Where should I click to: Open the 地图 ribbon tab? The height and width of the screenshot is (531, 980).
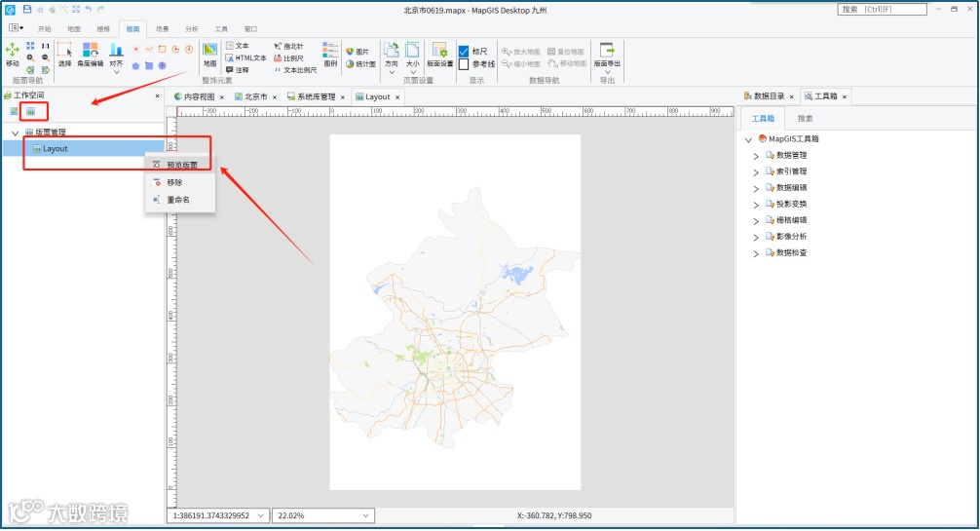coord(74,29)
